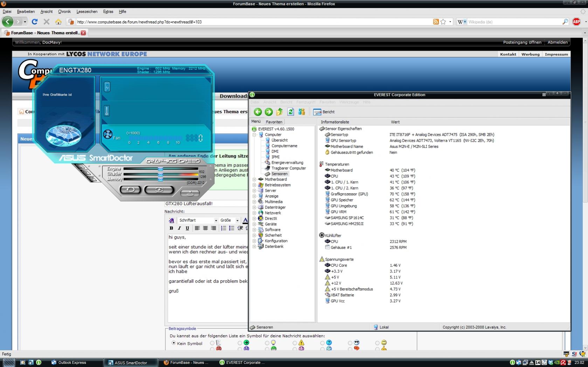Expand the Multimedia tree node
The height and width of the screenshot is (367, 588).
pos(254,202)
